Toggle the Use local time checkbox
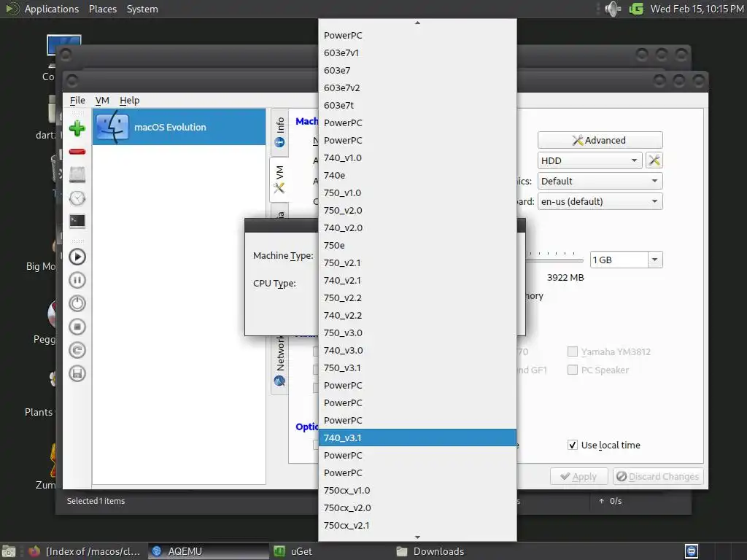The image size is (747, 560). coord(573,446)
